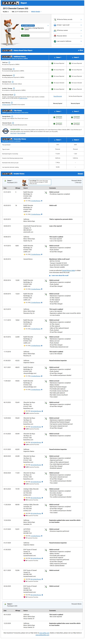Click Learn more about this recall

[x=60, y=275]
